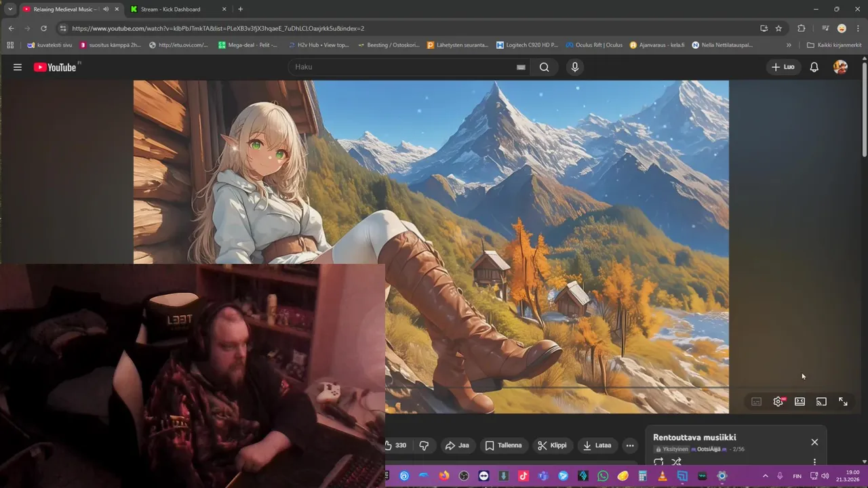This screenshot has width=868, height=488.
Task: View site information icon in address bar
Action: (62, 28)
